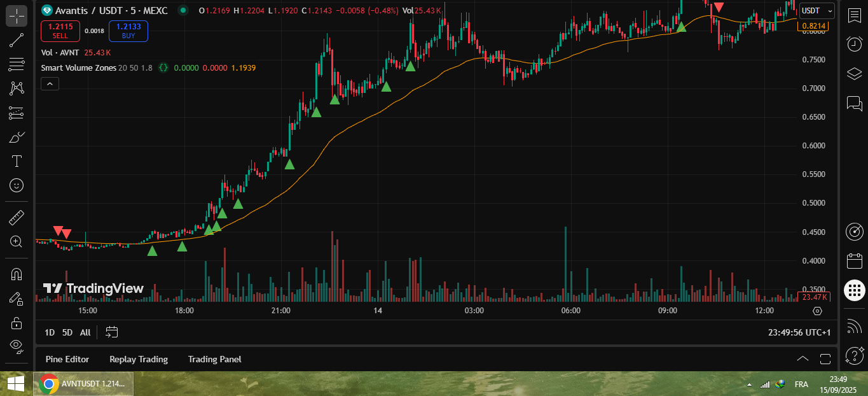Open the Pine Editor tab

click(67, 359)
